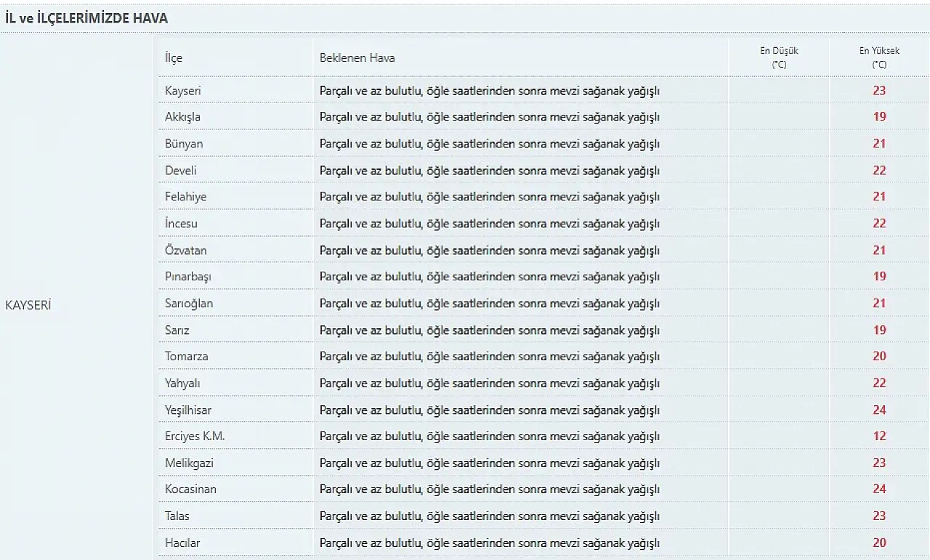Select the Kayseri district row name
The height and width of the screenshot is (560, 930).
coord(183,91)
